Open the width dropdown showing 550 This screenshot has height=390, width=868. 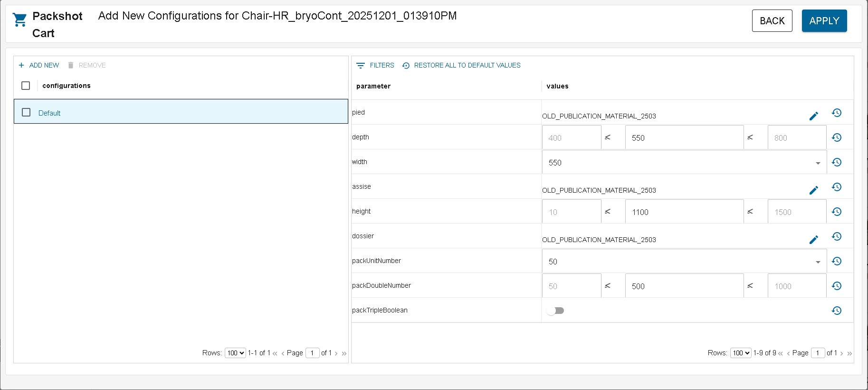point(684,163)
